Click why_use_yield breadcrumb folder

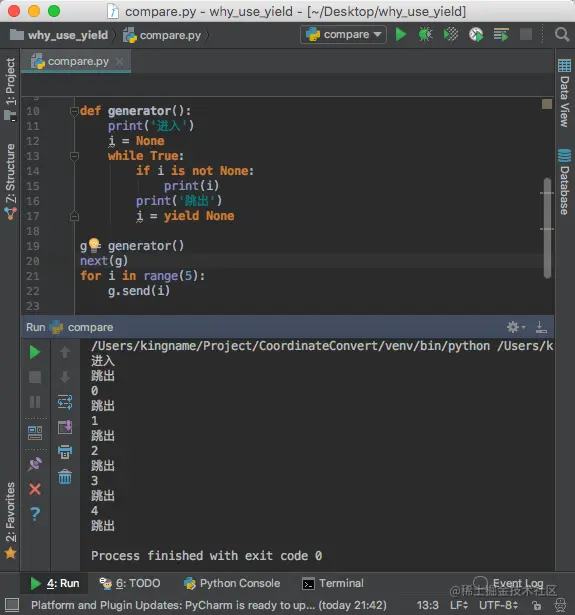pos(59,35)
